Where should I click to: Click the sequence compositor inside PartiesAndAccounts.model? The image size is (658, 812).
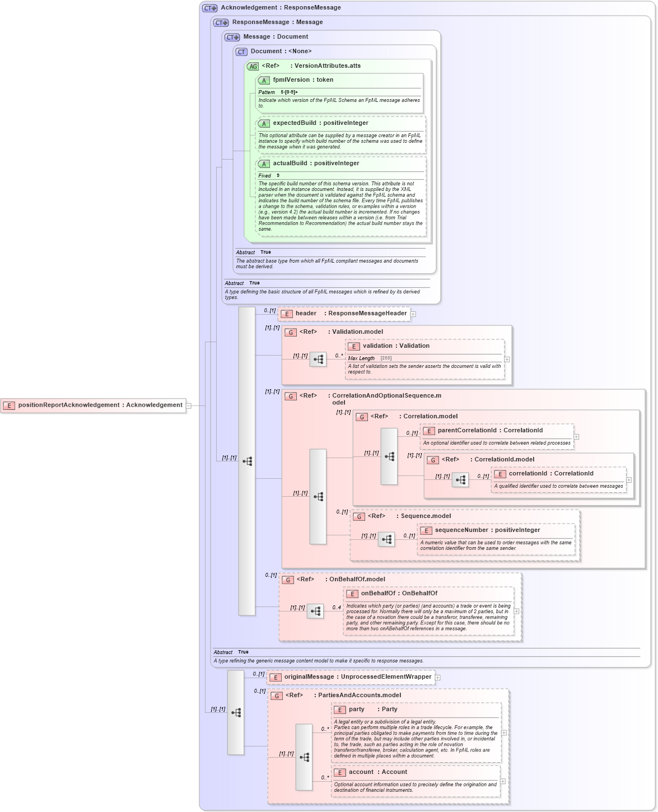[304, 757]
